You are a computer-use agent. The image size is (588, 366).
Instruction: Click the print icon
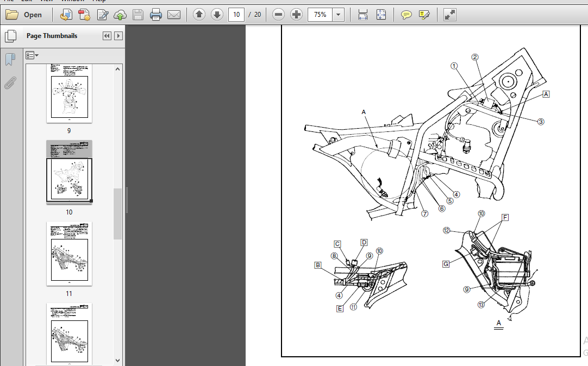click(x=155, y=15)
